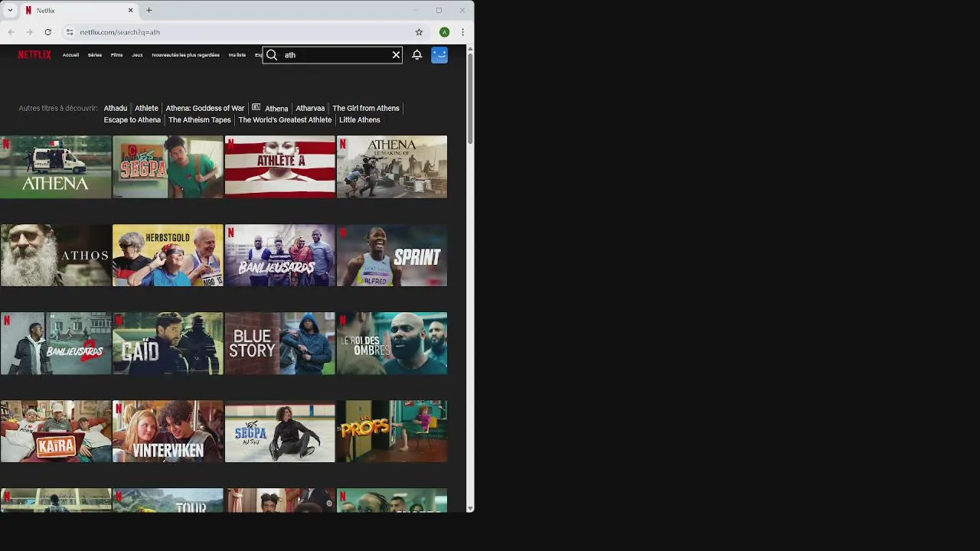Select 'The Girl from Athens' suggestion

[366, 108]
